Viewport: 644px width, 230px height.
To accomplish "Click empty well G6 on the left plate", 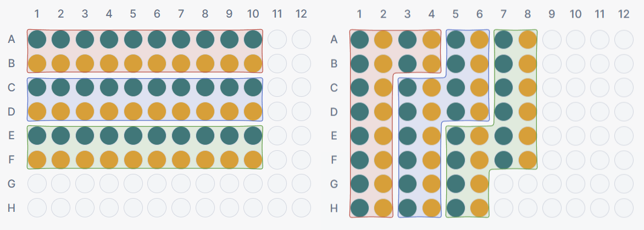I will (157, 184).
